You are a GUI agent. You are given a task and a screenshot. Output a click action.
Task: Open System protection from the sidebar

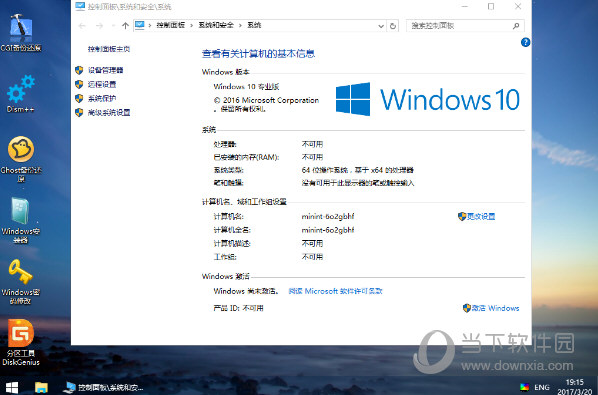pos(102,98)
